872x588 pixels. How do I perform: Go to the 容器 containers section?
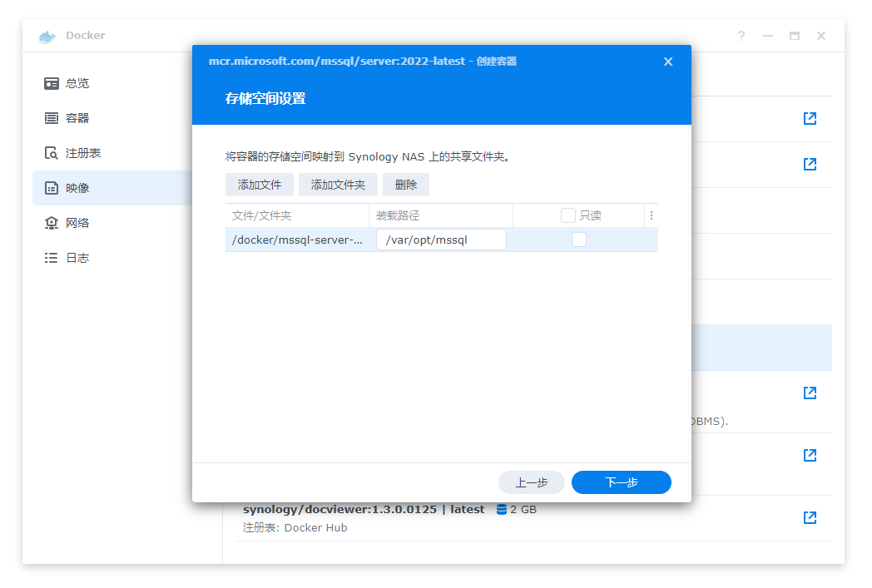112,118
